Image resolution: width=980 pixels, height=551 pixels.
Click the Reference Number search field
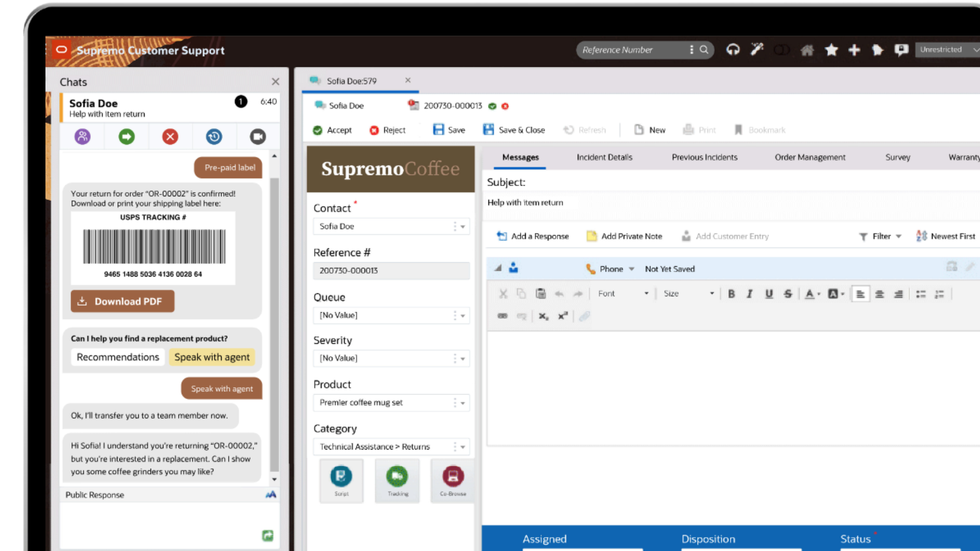click(x=633, y=50)
